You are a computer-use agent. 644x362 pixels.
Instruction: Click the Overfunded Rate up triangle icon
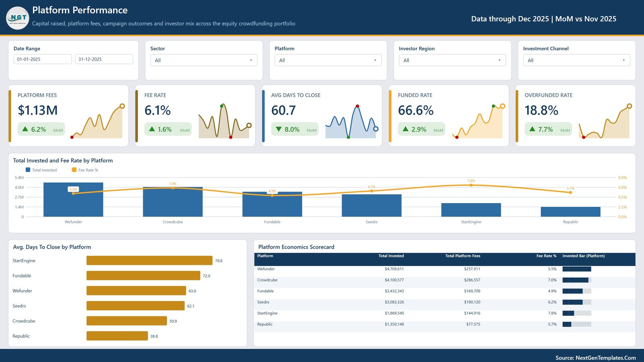pos(532,129)
